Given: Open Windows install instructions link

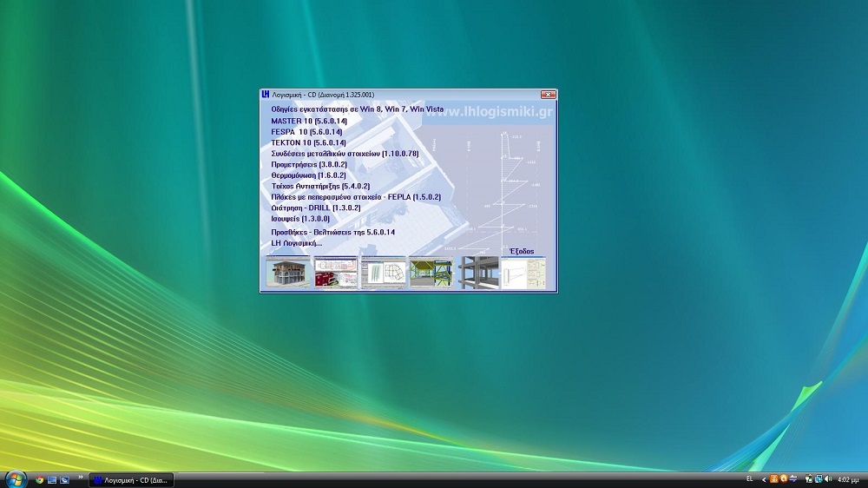Looking at the screenshot, I should [357, 109].
